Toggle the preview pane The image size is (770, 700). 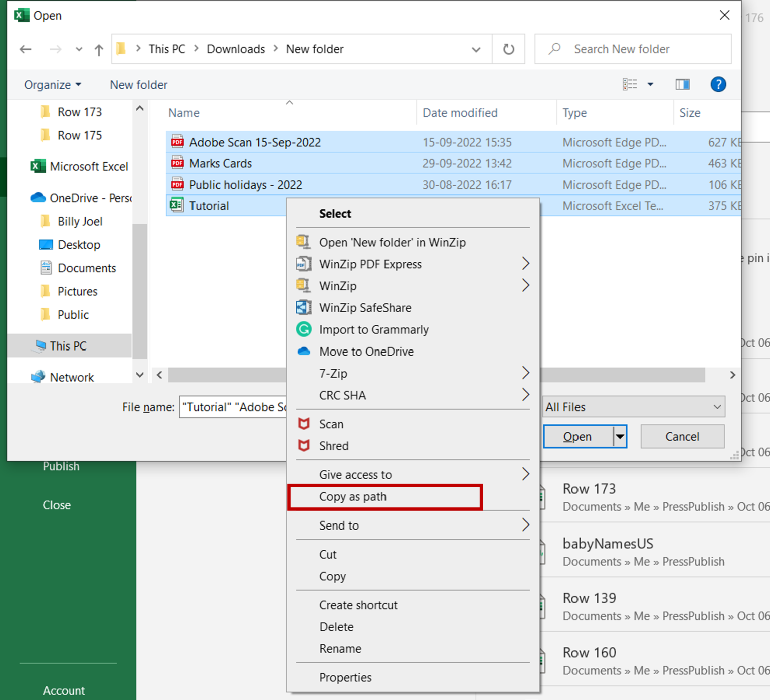tap(682, 84)
